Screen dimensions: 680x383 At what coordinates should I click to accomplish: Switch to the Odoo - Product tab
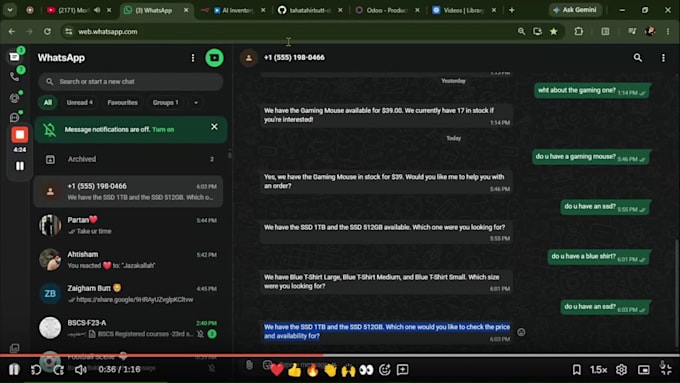tap(388, 10)
